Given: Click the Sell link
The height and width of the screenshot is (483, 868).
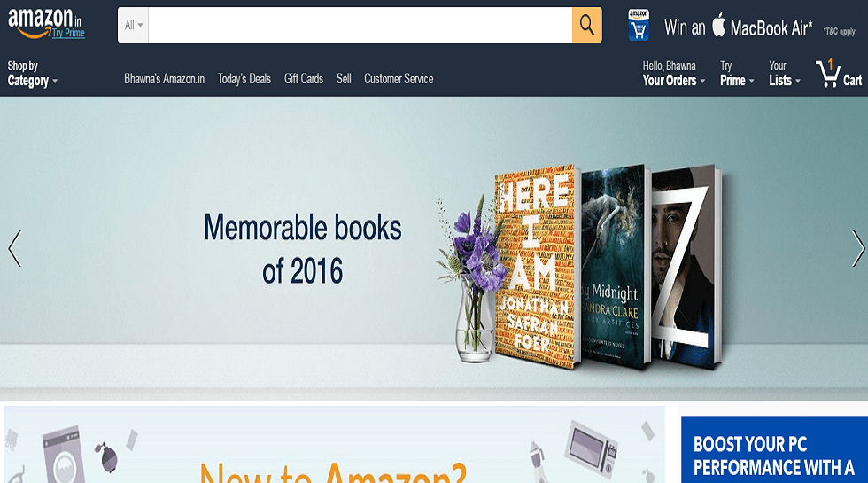Looking at the screenshot, I should [344, 79].
